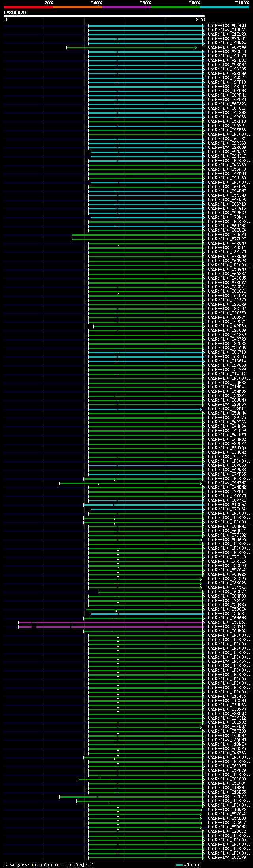253x868 pixels.
Task: Select the UniRef100_A9SMN2 label
Action: [x=227, y=65]
